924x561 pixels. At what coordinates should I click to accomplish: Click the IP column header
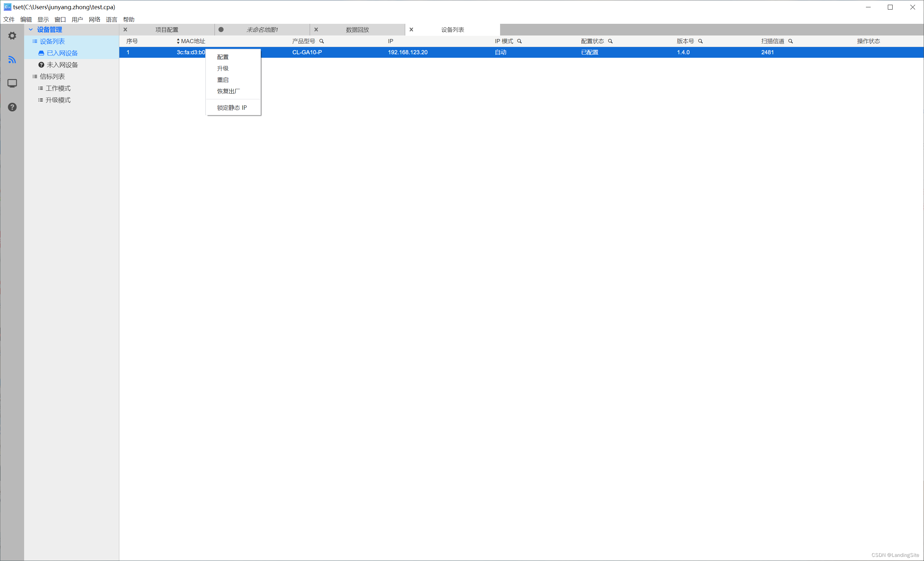click(x=390, y=41)
